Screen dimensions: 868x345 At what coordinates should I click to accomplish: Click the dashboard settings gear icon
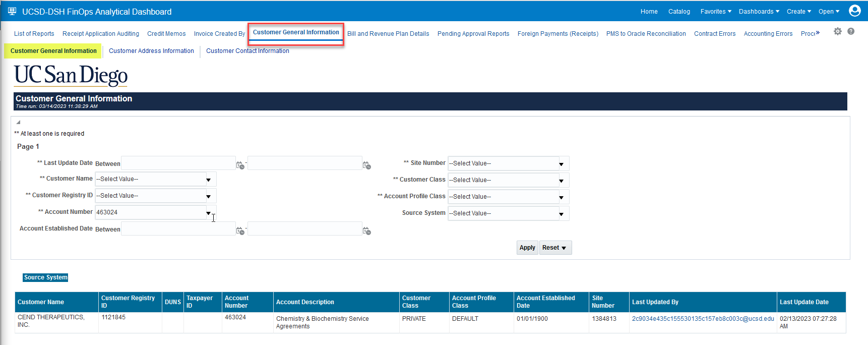tap(837, 32)
